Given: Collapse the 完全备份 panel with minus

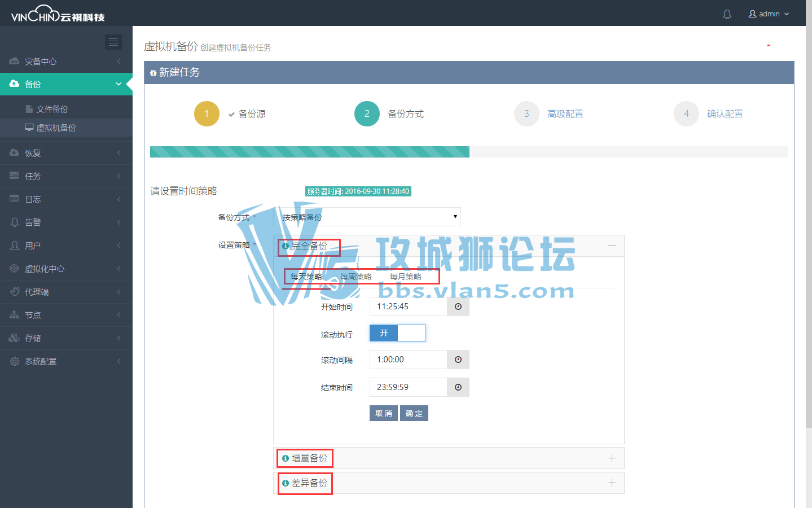Looking at the screenshot, I should pyautogui.click(x=612, y=246).
